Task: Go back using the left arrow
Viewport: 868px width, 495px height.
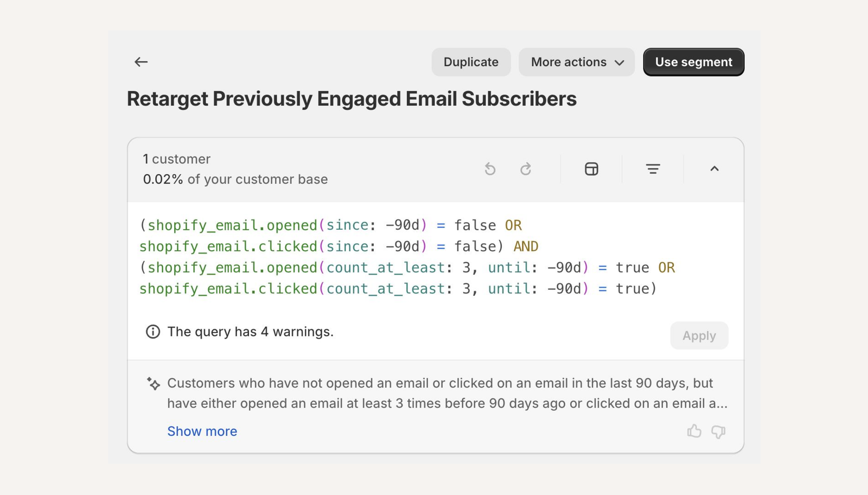Action: click(141, 62)
